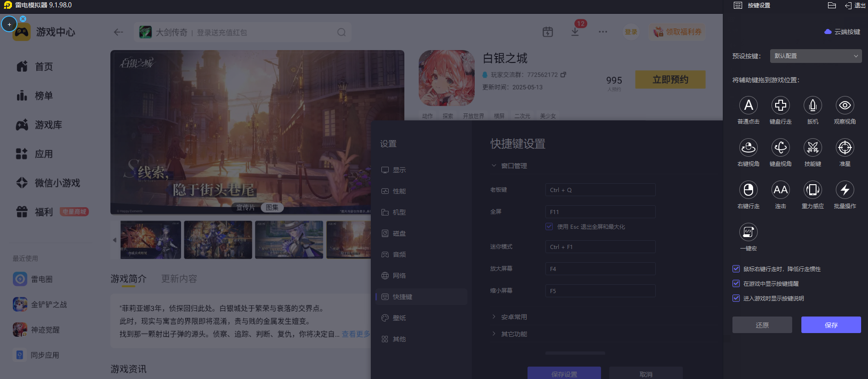Viewport: 868px width, 379px height.
Task: Expand the 安卓常用 section
Action: click(x=494, y=317)
